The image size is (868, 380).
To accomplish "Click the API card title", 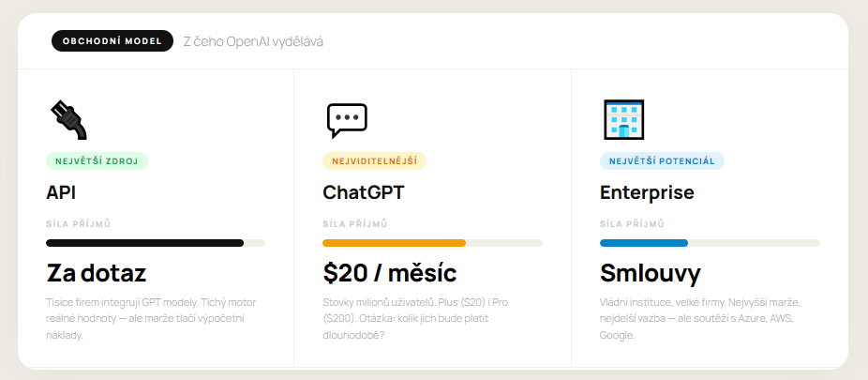I will pos(61,193).
